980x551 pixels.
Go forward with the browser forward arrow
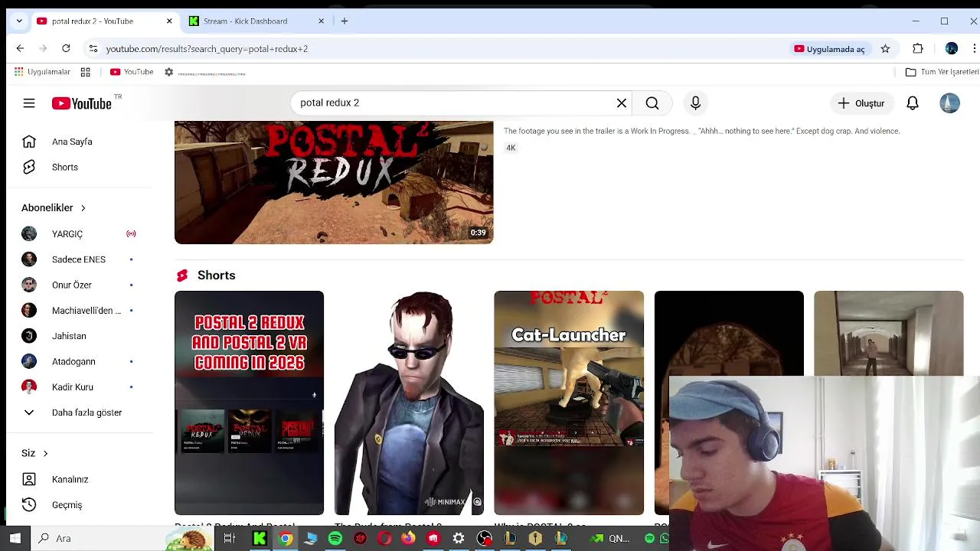tap(43, 49)
